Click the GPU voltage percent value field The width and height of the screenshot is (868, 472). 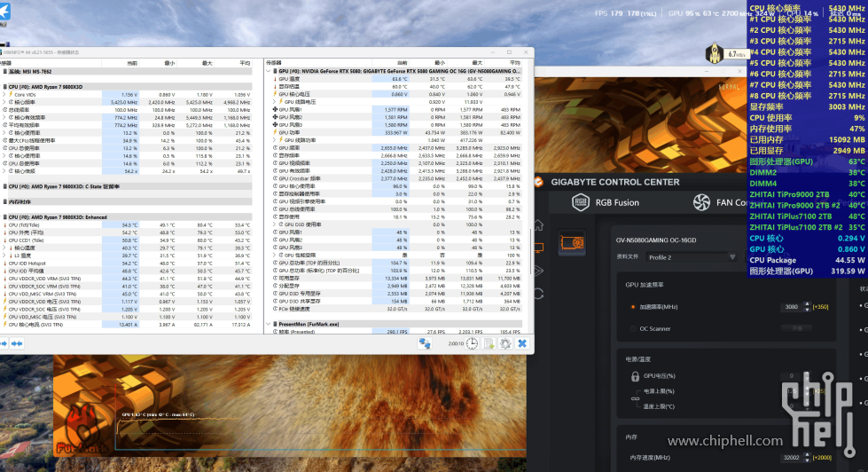pos(792,376)
